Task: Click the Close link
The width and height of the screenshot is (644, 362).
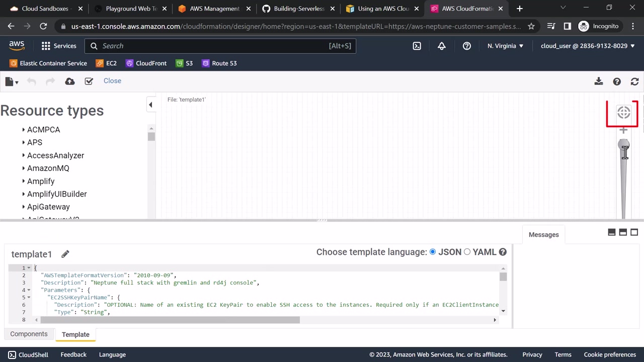Action: coord(112,81)
